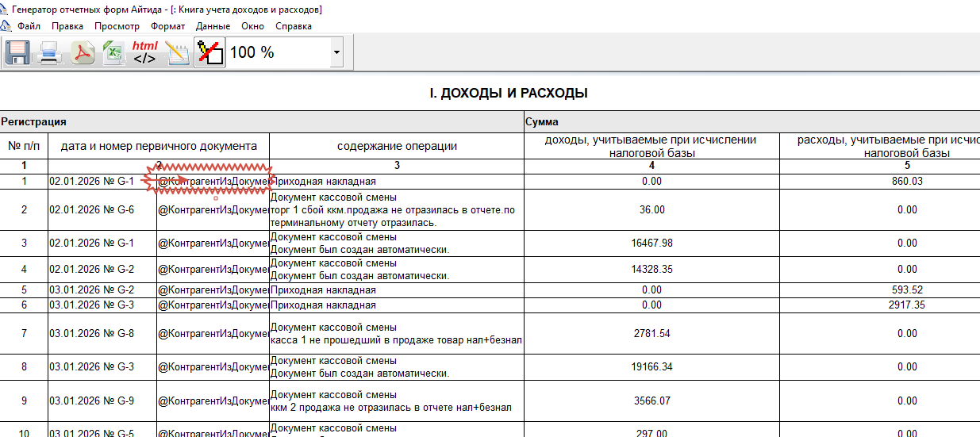The image size is (980, 437).
Task: Click the heading I. ДОХОДЫ И РАСХОДЫ
Action: point(509,94)
